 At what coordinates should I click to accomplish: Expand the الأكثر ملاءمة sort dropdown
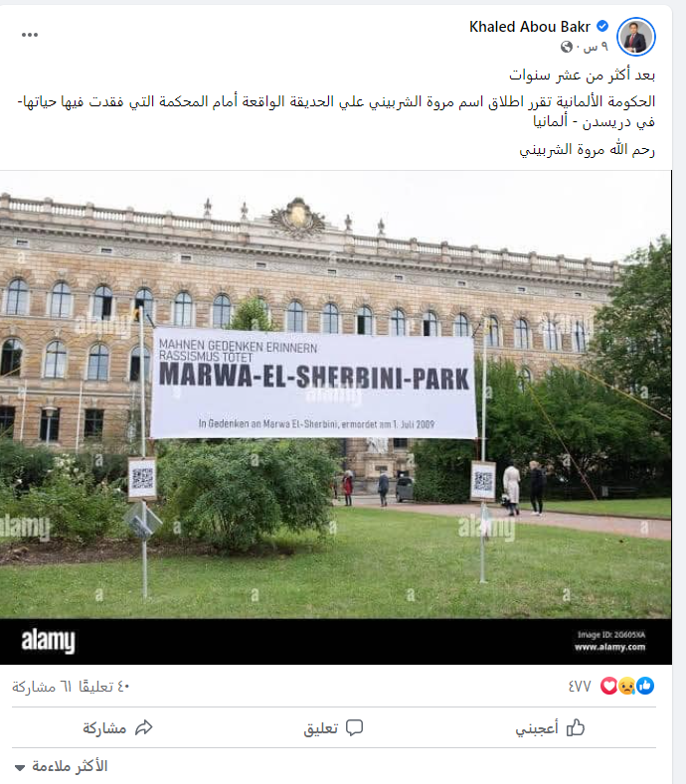[x=62, y=766]
